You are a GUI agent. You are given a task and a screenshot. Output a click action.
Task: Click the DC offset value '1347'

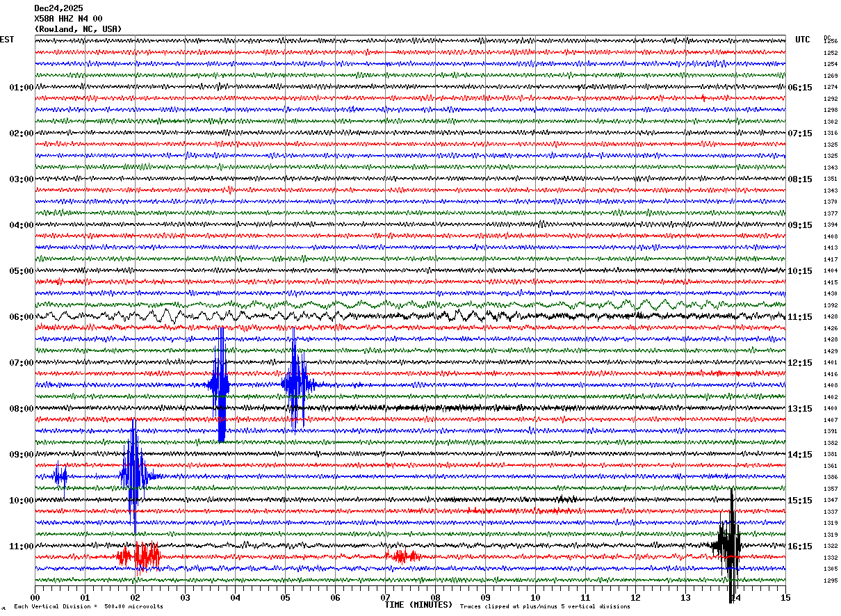point(831,501)
